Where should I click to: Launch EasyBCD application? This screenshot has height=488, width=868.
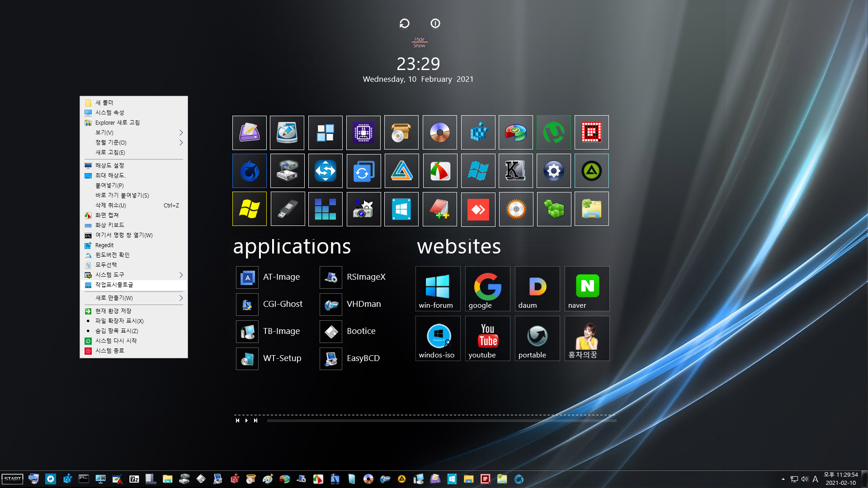(350, 358)
